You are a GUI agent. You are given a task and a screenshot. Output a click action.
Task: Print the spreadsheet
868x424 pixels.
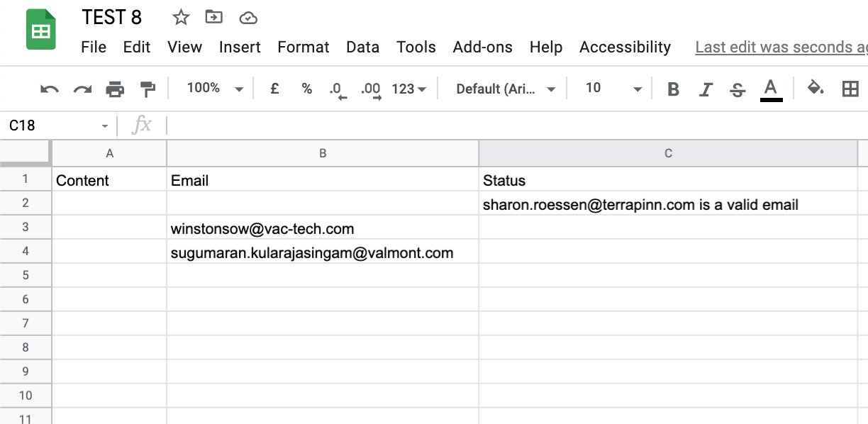pyautogui.click(x=115, y=89)
